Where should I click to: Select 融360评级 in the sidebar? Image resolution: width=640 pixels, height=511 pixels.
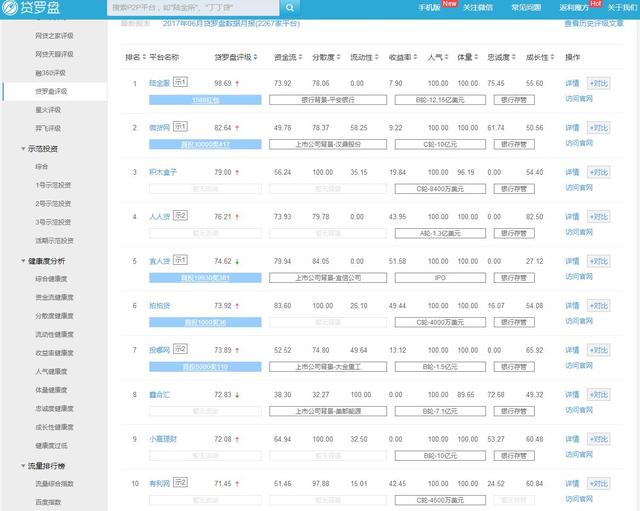[51, 73]
